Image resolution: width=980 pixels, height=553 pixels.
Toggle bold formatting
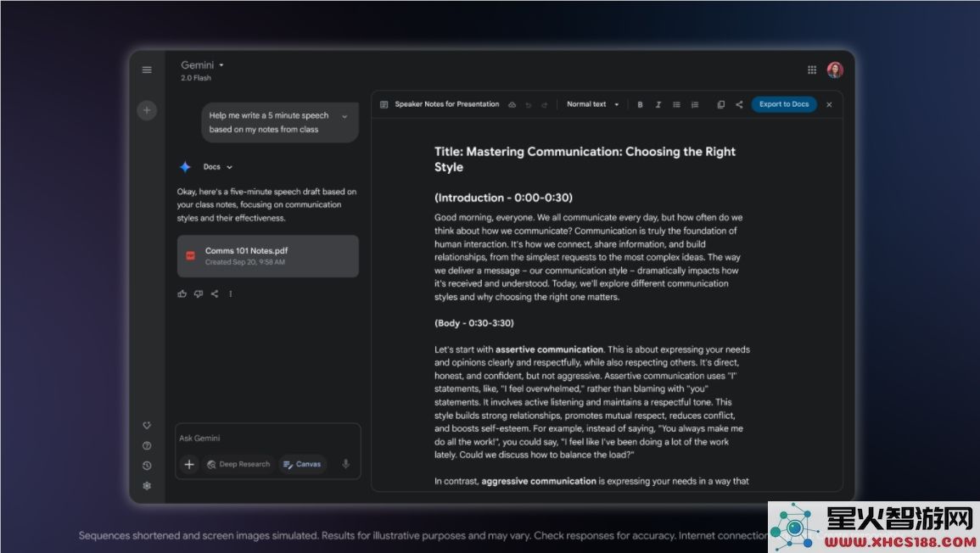(x=640, y=105)
